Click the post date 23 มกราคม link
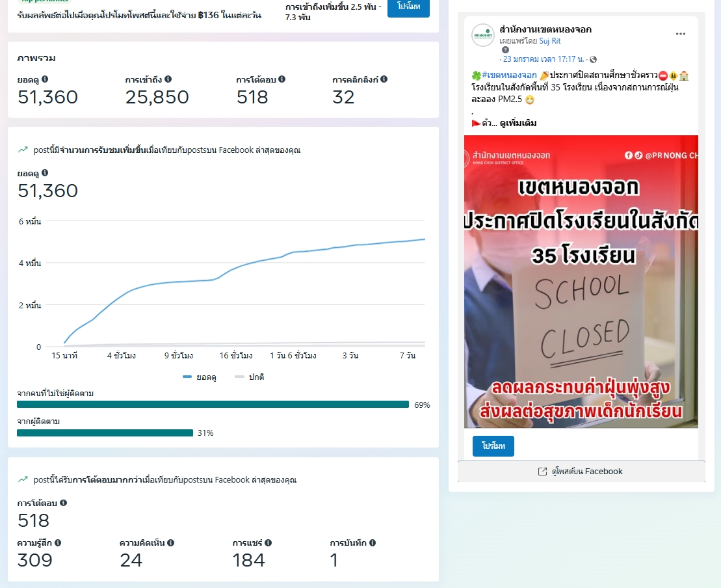Viewport: 721px width, 588px height. click(x=543, y=59)
